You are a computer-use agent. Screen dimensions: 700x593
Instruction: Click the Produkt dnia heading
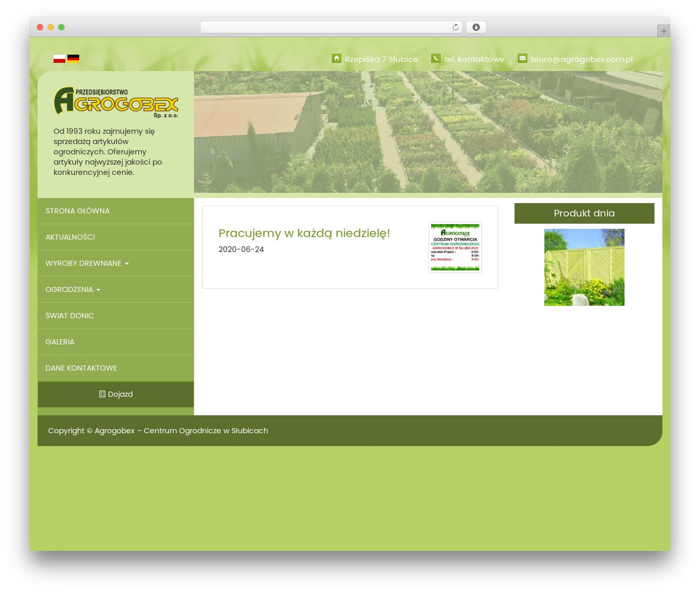pos(584,213)
